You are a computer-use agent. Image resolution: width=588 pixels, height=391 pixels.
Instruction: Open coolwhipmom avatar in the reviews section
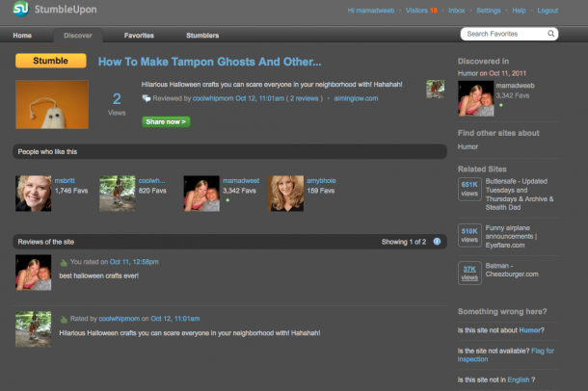tap(34, 329)
